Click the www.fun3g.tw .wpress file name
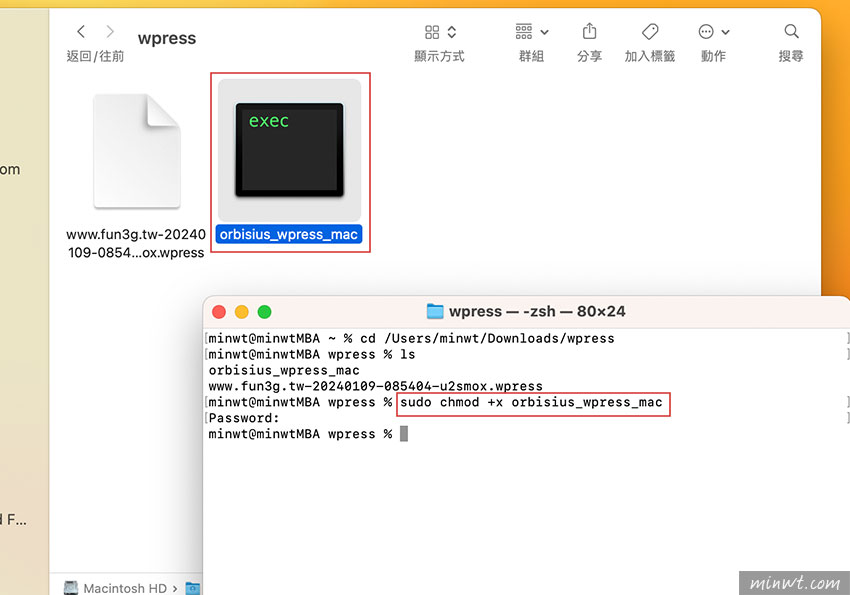The height and width of the screenshot is (595, 850). pos(136,243)
